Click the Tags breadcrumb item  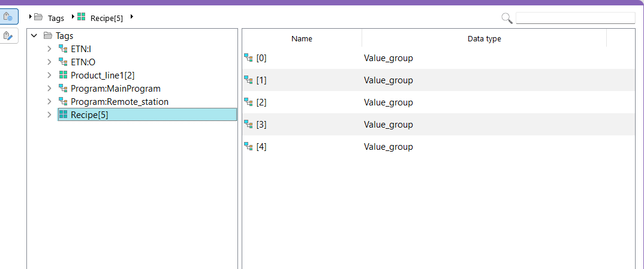tap(56, 18)
